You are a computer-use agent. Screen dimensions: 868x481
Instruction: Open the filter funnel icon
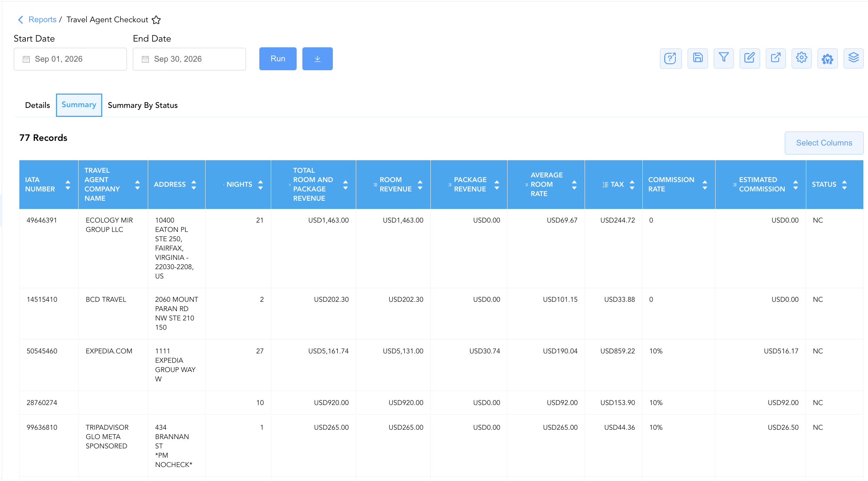click(x=724, y=58)
